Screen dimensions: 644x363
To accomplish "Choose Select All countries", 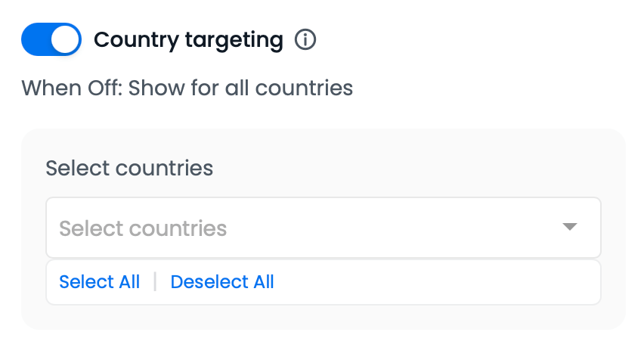I will tap(99, 282).
